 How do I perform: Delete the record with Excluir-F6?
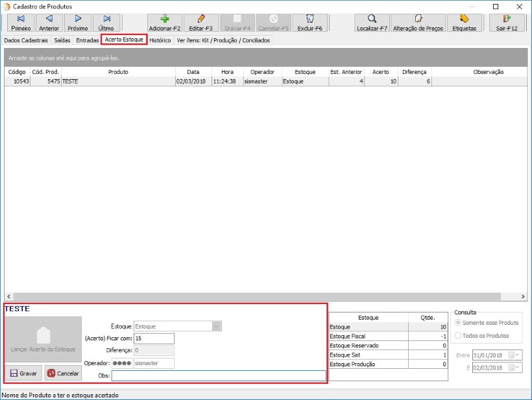coord(309,23)
